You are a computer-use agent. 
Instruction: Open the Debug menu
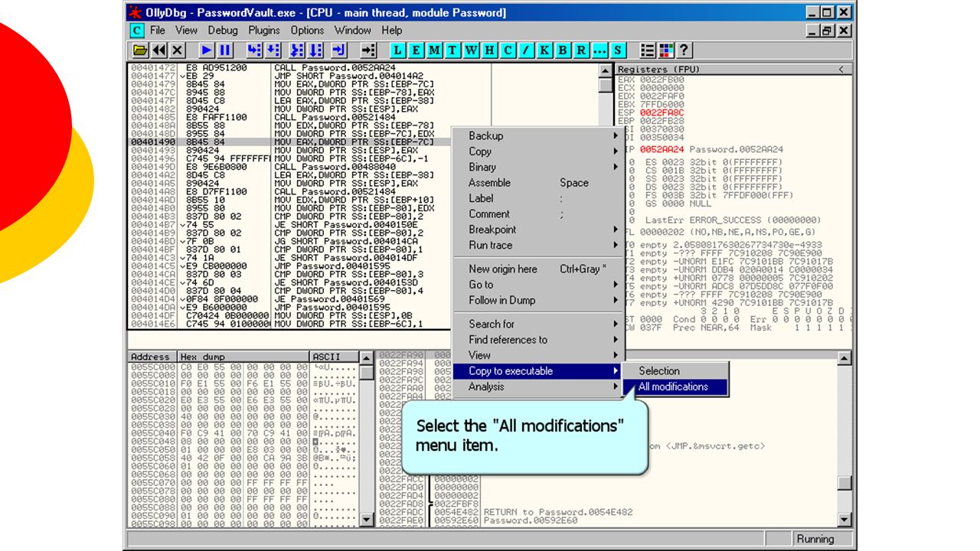coord(223,31)
